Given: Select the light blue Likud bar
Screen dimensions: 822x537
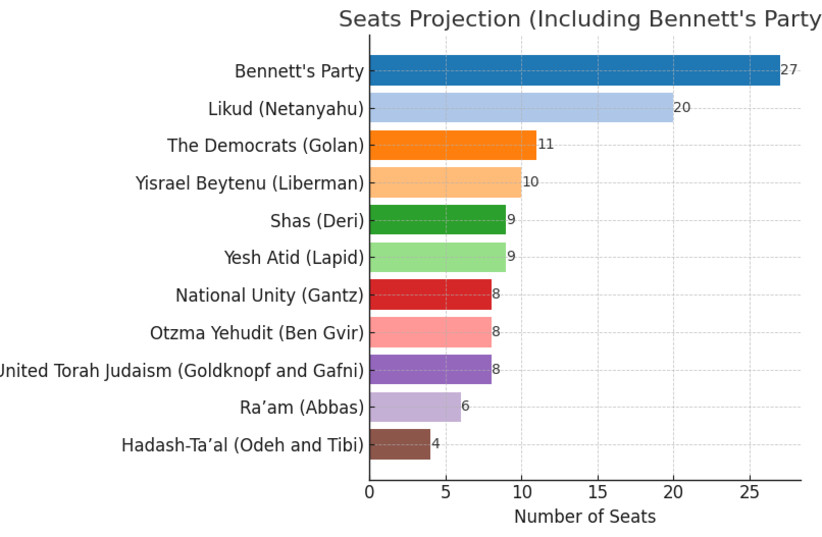Looking at the screenshot, I should coord(522,108).
